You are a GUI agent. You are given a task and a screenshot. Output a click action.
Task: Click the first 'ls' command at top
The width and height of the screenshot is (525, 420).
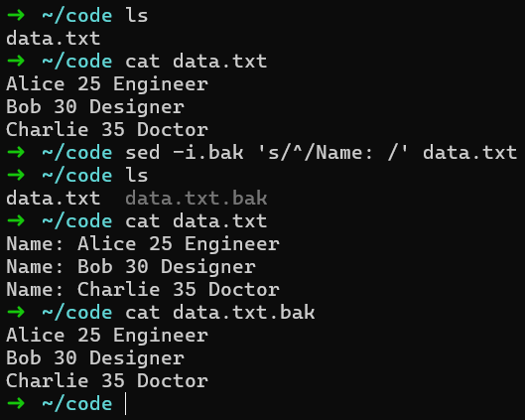point(137,16)
